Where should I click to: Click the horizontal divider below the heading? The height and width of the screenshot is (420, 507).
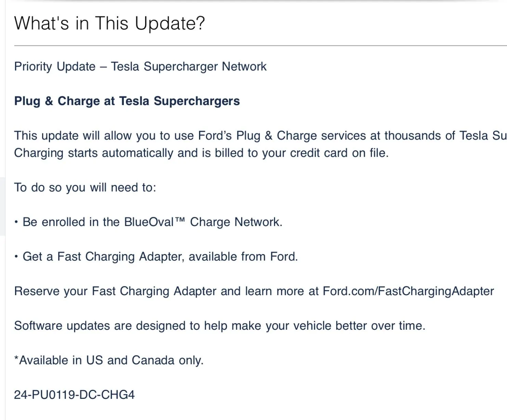pos(260,45)
